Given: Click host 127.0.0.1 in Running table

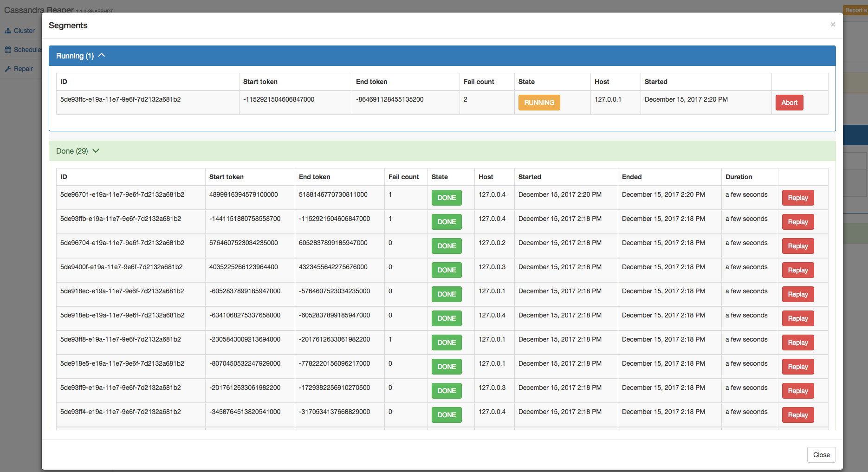Looking at the screenshot, I should coord(608,99).
